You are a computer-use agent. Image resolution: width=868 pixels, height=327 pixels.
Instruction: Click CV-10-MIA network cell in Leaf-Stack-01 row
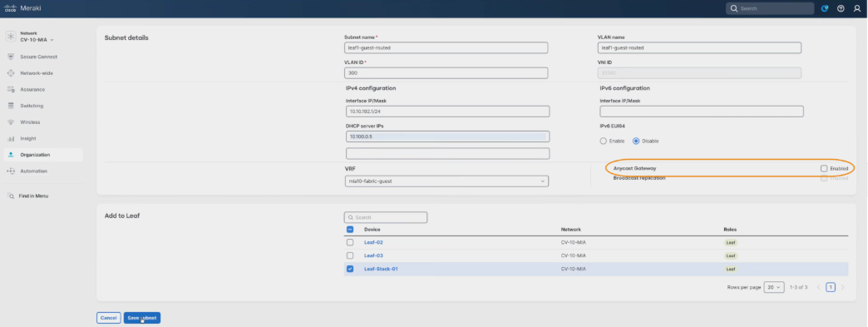pyautogui.click(x=574, y=269)
